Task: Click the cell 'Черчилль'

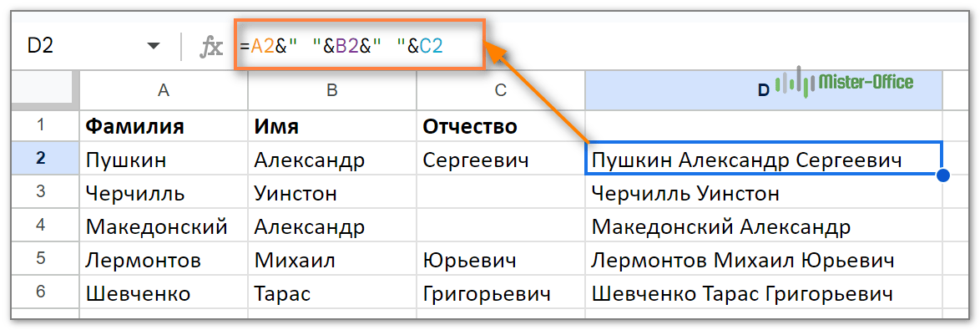Action: 164,192
